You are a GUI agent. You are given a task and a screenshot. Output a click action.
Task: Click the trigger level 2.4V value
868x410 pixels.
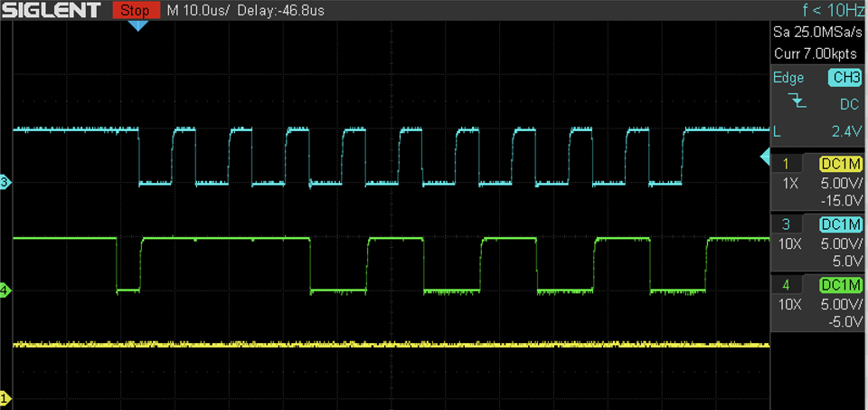[x=848, y=132]
